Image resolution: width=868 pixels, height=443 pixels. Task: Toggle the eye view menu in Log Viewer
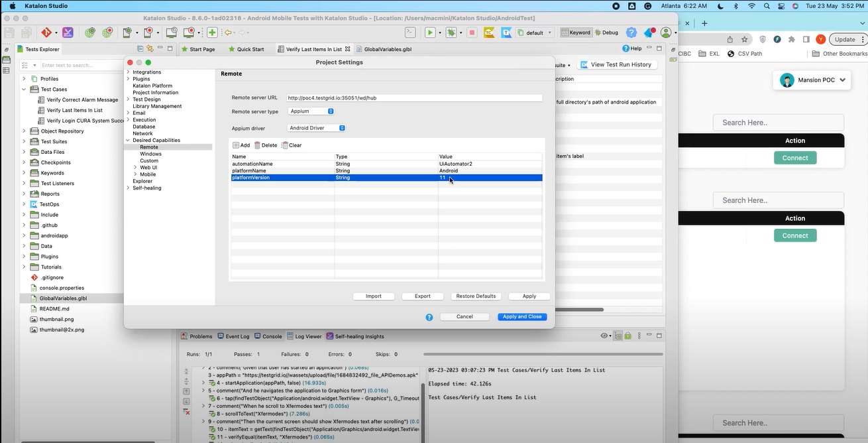[x=606, y=336]
